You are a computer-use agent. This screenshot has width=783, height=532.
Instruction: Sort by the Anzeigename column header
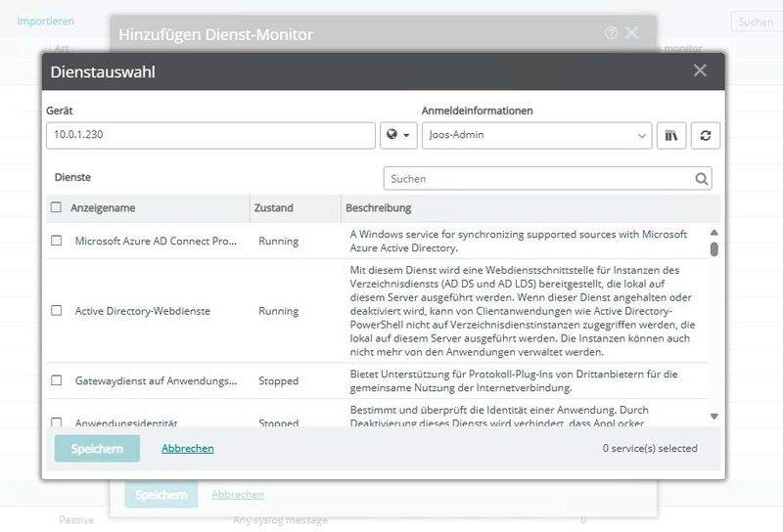click(103, 208)
